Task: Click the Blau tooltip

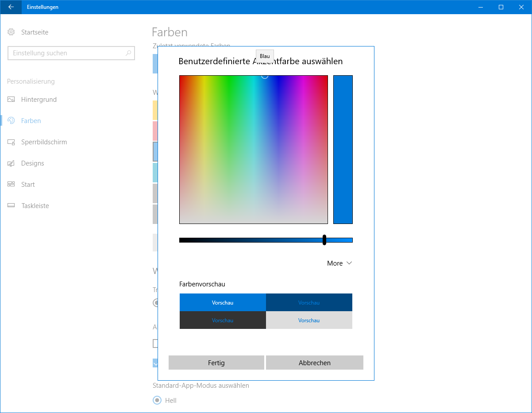Action: coord(265,56)
